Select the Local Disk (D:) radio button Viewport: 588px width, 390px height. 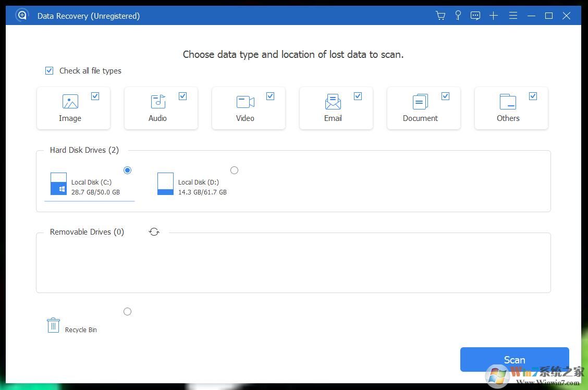235,170
